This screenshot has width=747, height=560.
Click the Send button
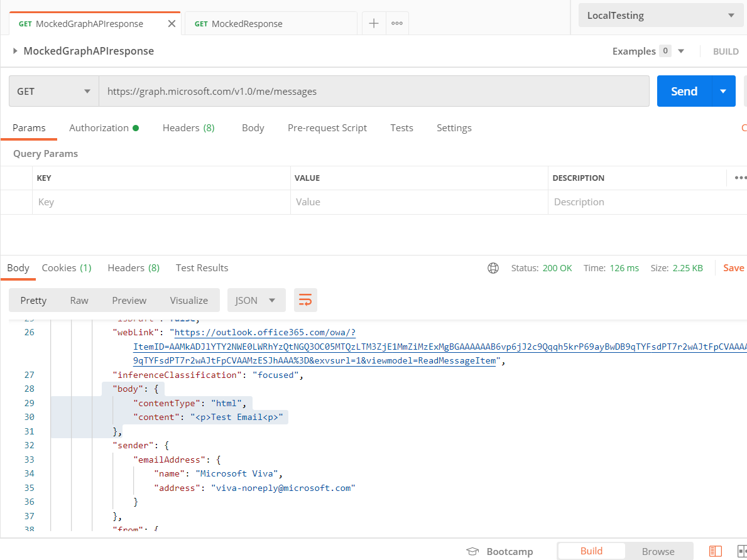[x=684, y=90]
